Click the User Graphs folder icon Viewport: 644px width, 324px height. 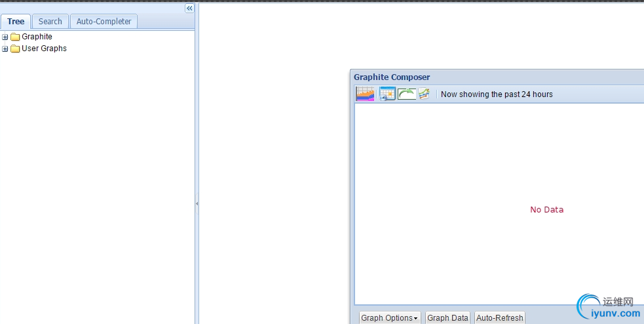(x=15, y=49)
